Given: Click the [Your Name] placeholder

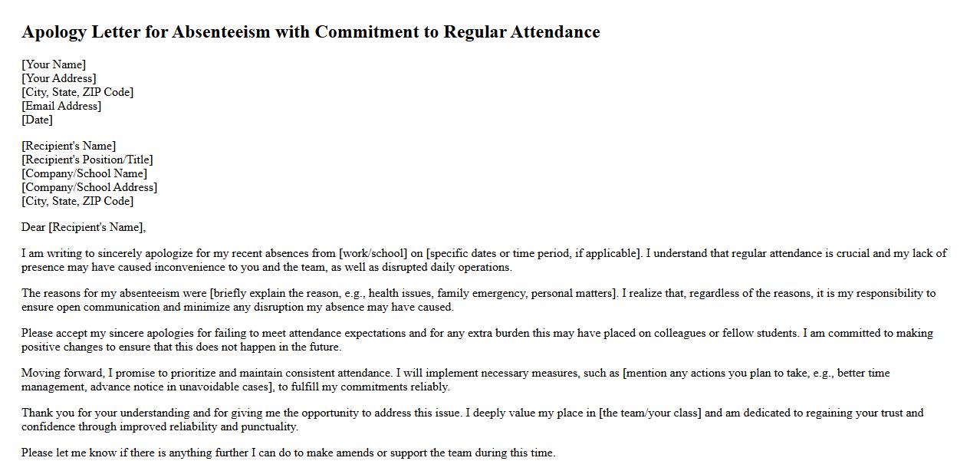Looking at the screenshot, I should [x=54, y=64].
